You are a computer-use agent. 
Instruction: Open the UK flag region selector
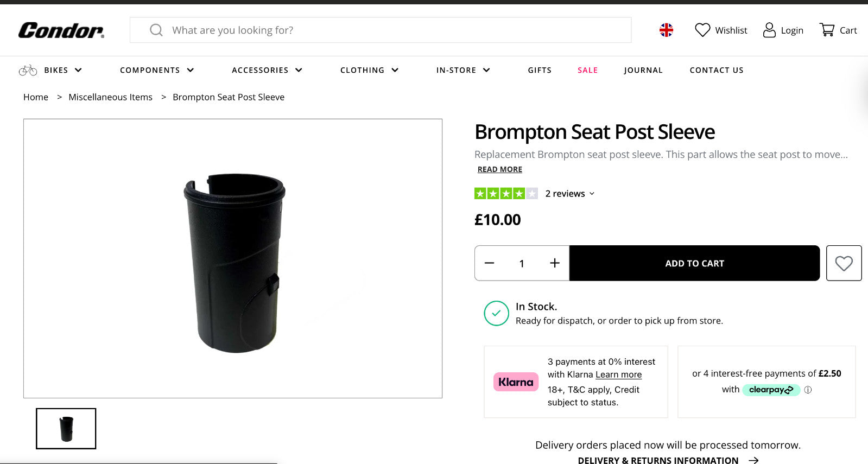(666, 30)
